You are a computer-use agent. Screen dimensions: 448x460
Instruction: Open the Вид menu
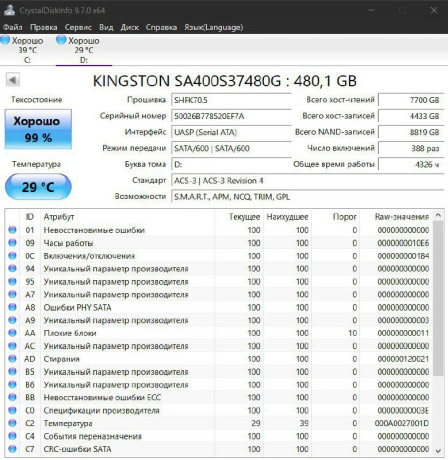[106, 27]
